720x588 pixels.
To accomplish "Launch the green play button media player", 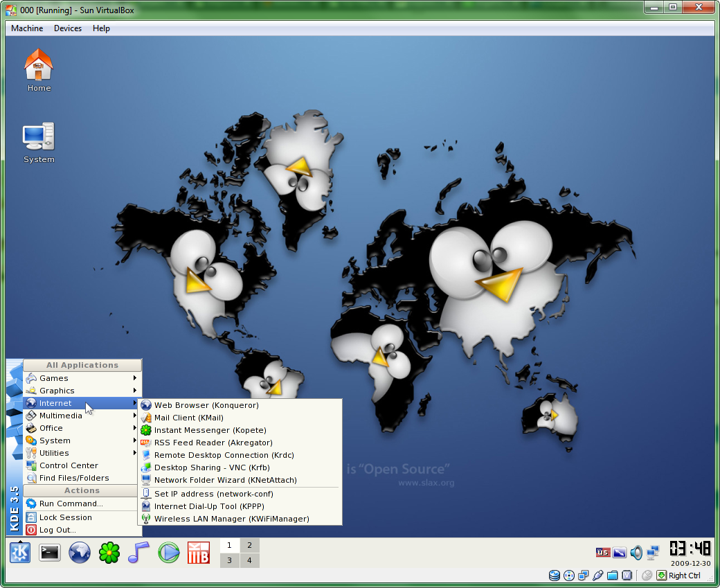I will coord(168,553).
